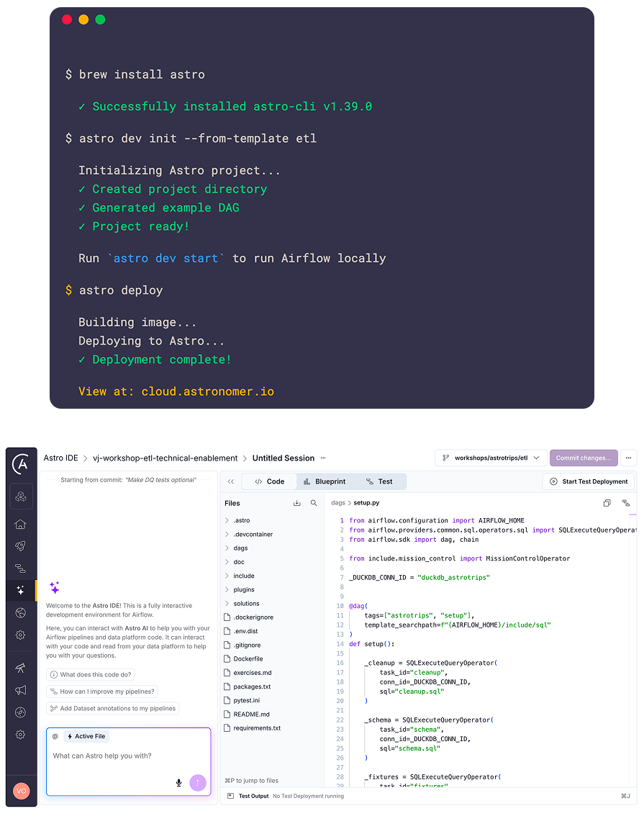This screenshot has width=644, height=816.
Task: Collapse the panel with the double-chevron icon
Action: 231,481
